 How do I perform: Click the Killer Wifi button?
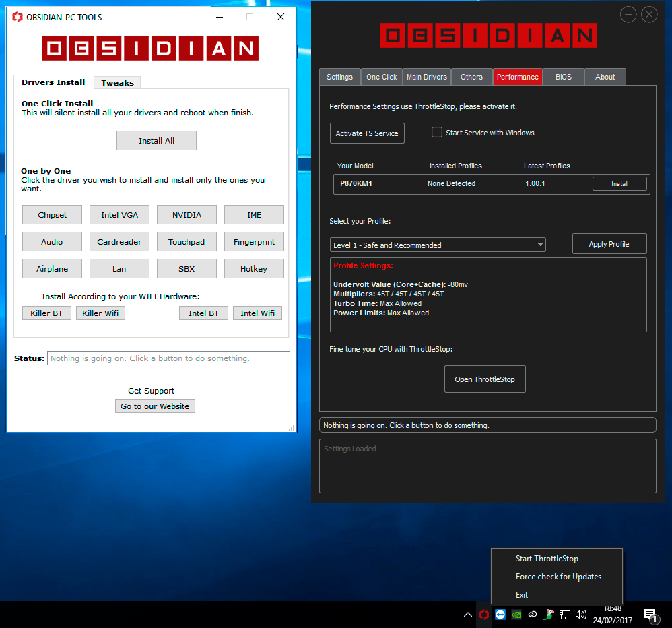pos(100,313)
